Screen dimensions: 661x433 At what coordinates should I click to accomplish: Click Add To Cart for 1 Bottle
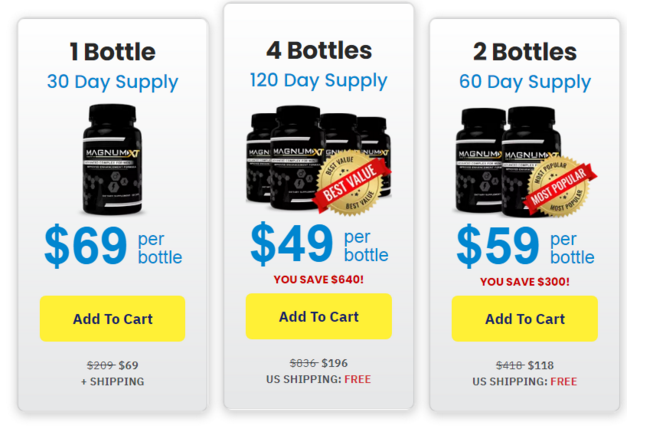pos(113,319)
